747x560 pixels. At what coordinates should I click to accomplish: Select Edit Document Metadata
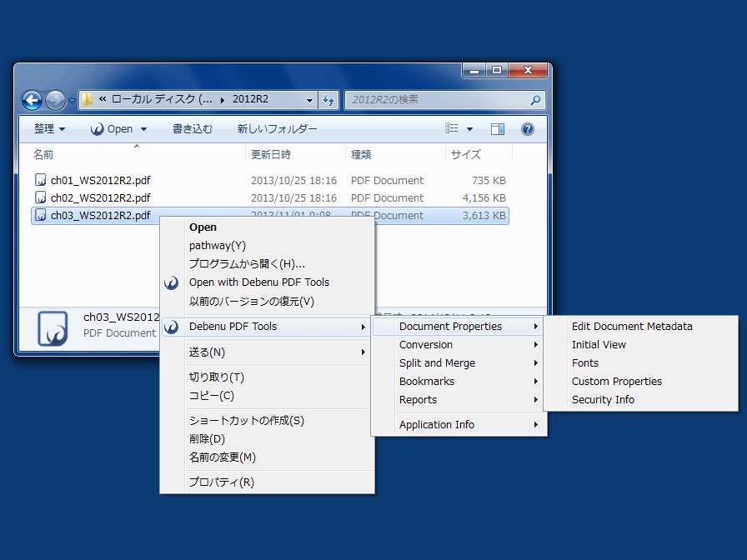[641, 327]
